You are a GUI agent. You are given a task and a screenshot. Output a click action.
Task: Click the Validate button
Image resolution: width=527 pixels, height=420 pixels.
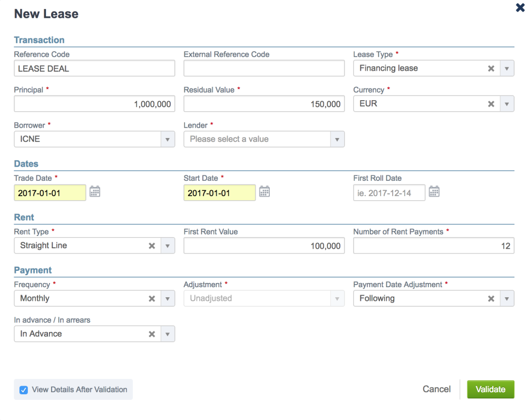point(491,389)
